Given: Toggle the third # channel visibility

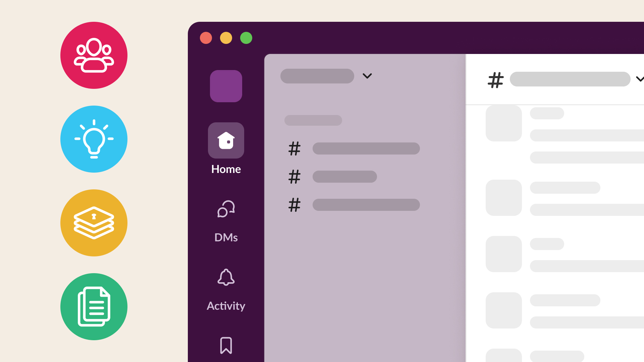Looking at the screenshot, I should (x=354, y=204).
